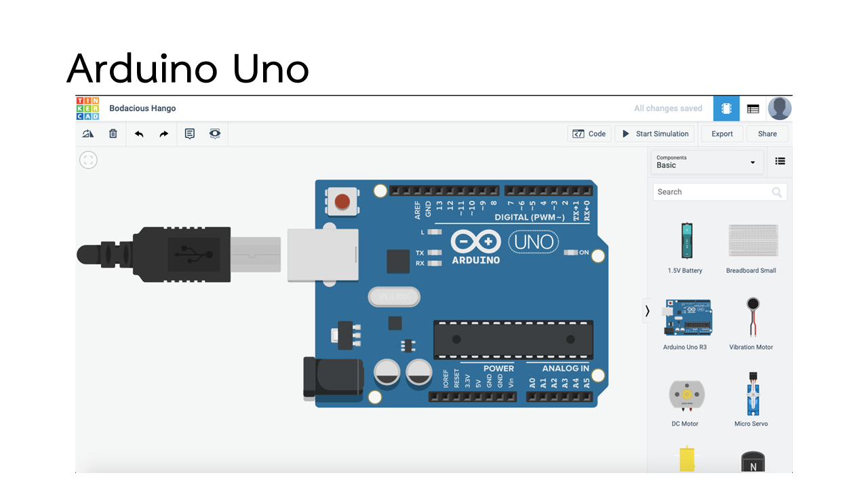The height and width of the screenshot is (488, 868).
Task: Click the Share button
Action: coord(768,134)
